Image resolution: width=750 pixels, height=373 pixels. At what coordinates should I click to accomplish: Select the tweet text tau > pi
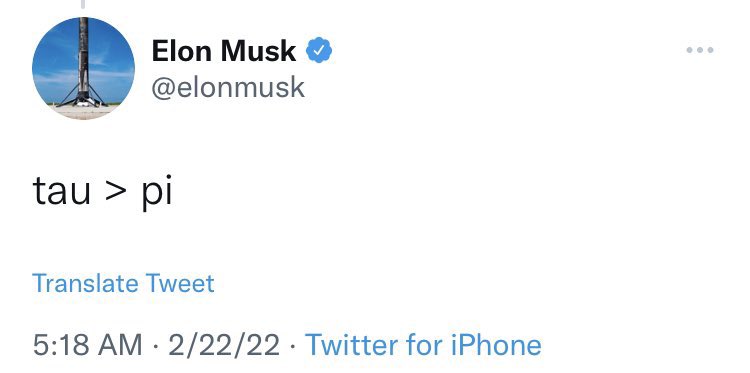102,192
